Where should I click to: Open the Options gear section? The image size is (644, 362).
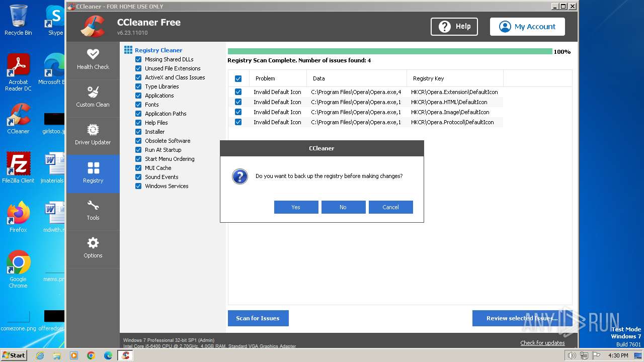(x=93, y=248)
